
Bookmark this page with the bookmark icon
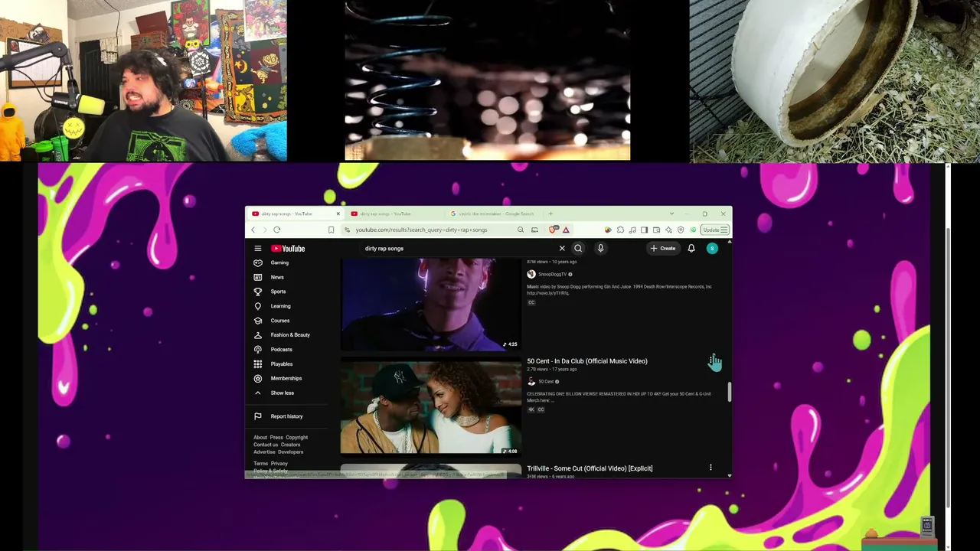pyautogui.click(x=331, y=230)
